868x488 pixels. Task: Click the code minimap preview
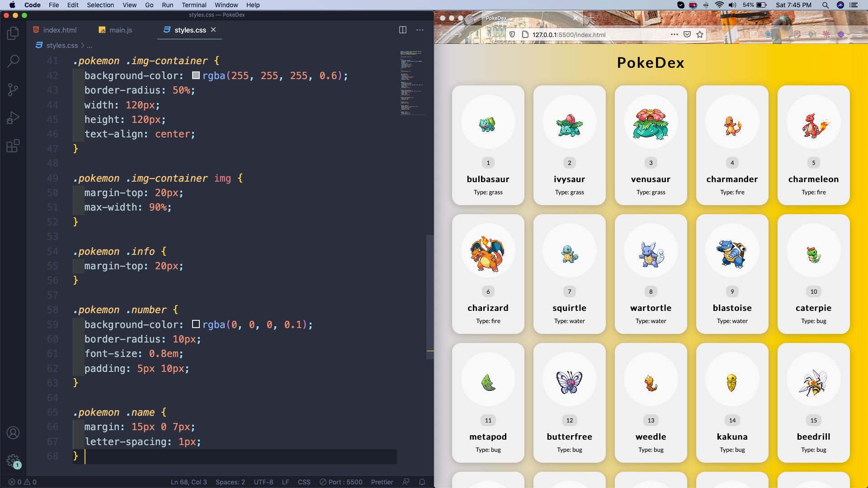tap(412, 82)
